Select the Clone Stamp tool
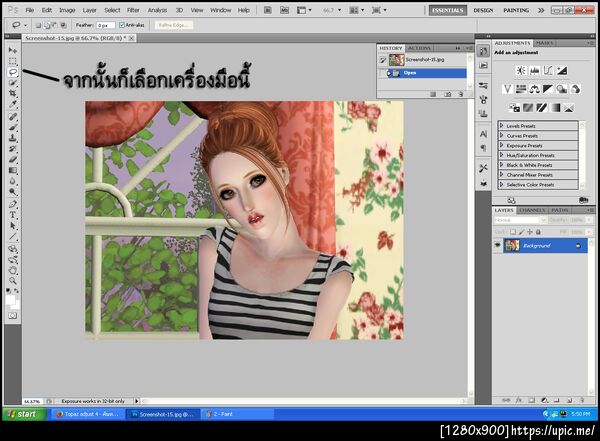The width and height of the screenshot is (600, 441). click(13, 138)
